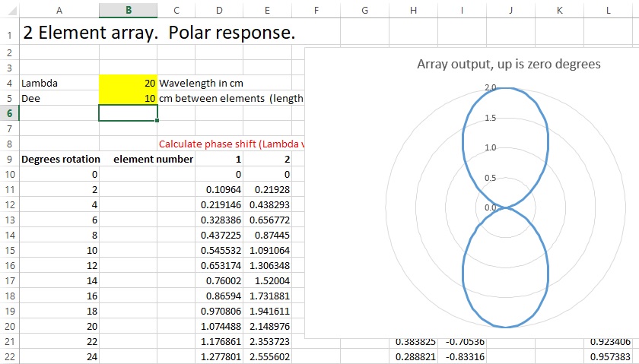Click cell with value 0.21928

[x=267, y=190]
